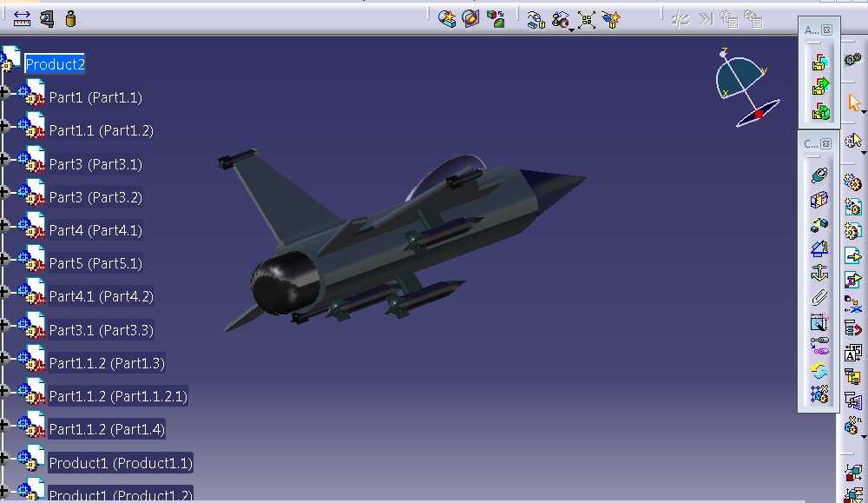
Task: Select Part4.1 (Part4.2) label in the tree
Action: pos(102,297)
